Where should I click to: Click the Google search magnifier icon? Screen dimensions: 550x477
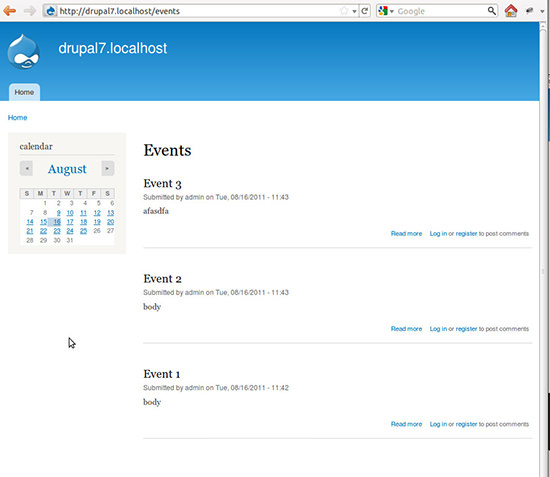coord(492,11)
